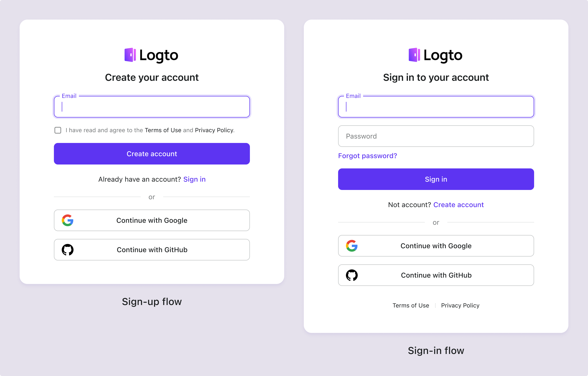The width and height of the screenshot is (588, 376).
Task: Expand the Password input field sign-in
Action: point(436,136)
